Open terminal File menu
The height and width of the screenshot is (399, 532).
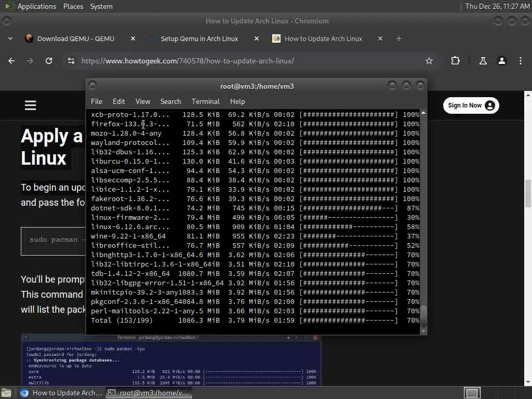pyautogui.click(x=96, y=101)
